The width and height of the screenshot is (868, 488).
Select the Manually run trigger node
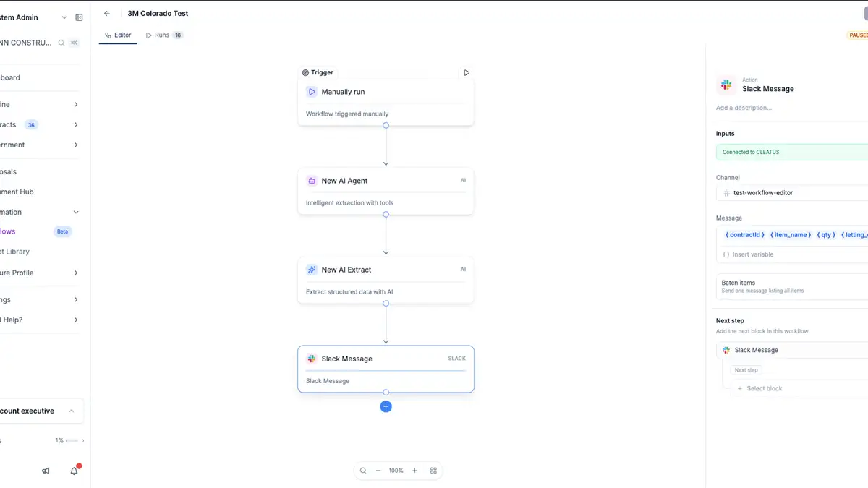tap(386, 102)
